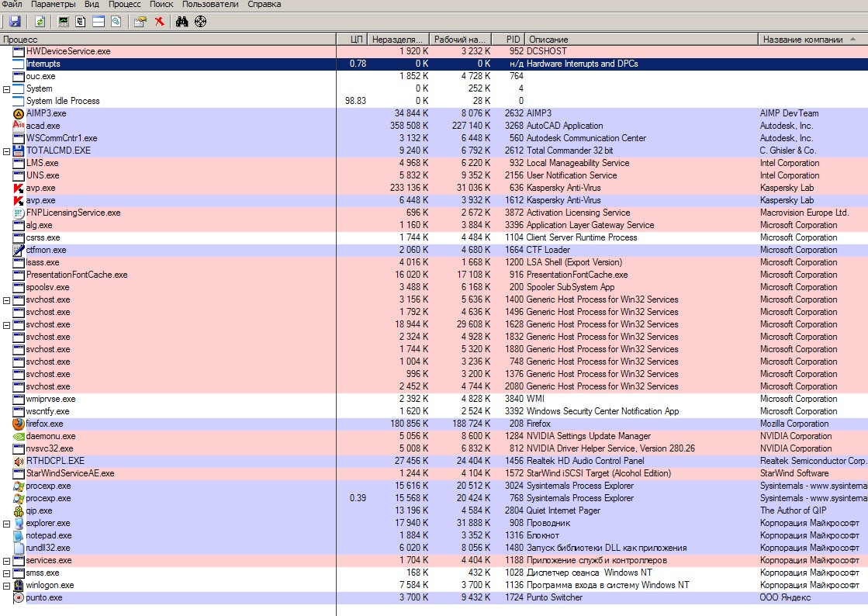
Task: Toggle Show Lower Pane toolbar icon
Action: pyautogui.click(x=99, y=22)
